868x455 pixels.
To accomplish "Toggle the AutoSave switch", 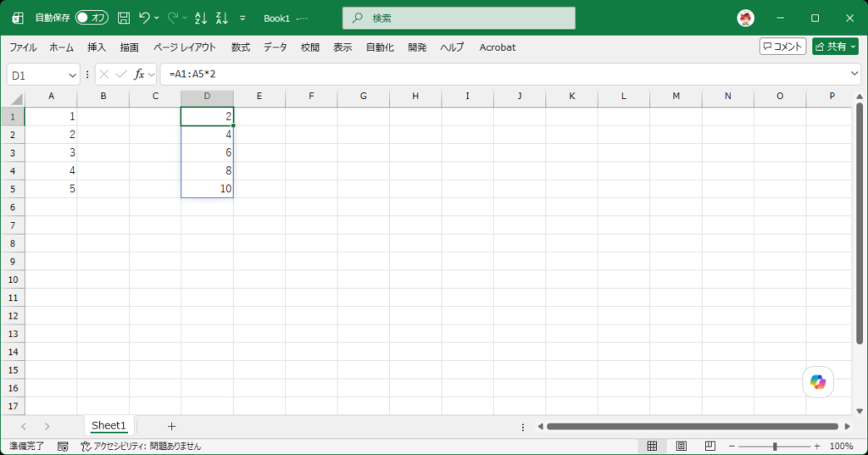I will (x=92, y=18).
